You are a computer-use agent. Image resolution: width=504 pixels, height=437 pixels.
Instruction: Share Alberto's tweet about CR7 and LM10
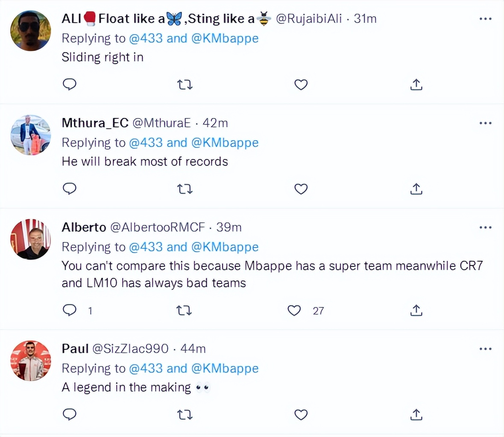coord(416,310)
